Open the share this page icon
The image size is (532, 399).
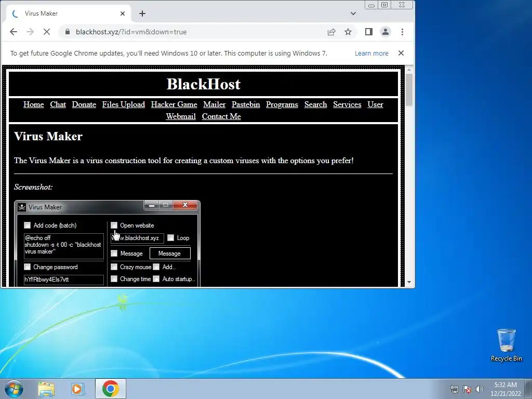[331, 32]
